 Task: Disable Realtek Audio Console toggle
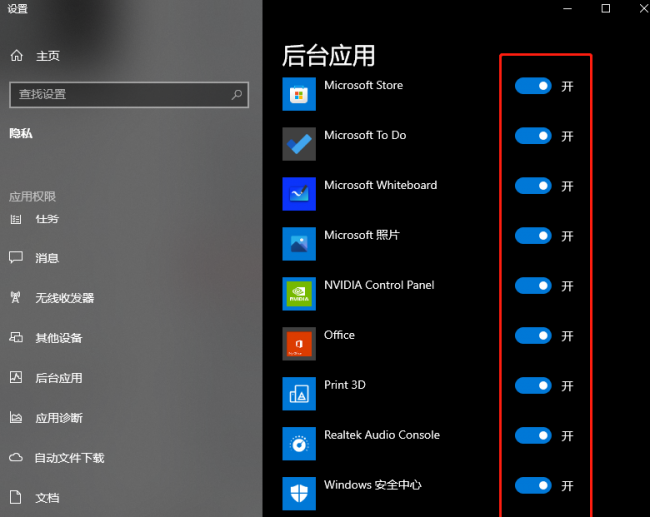(x=533, y=435)
